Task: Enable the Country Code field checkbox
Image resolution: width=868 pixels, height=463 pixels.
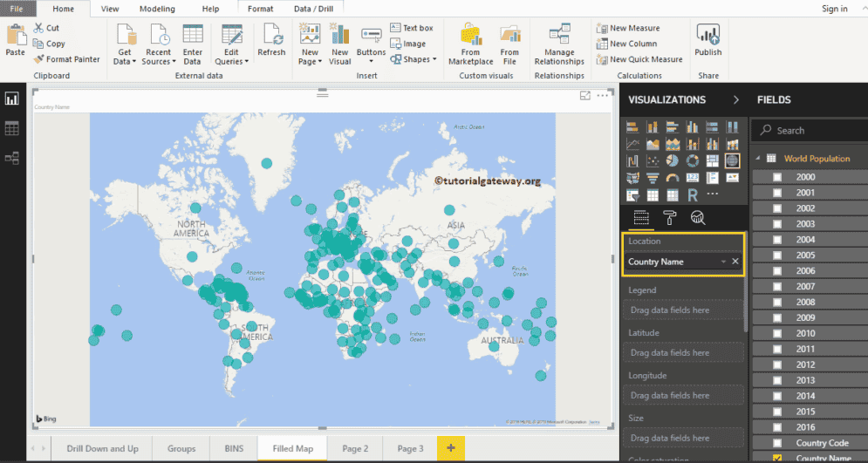Action: point(777,443)
